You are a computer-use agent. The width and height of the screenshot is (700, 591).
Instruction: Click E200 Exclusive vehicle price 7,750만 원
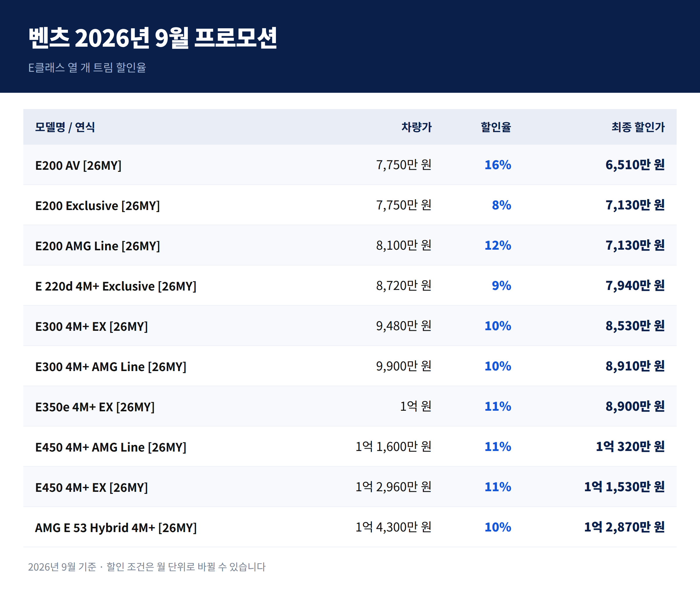[404, 205]
